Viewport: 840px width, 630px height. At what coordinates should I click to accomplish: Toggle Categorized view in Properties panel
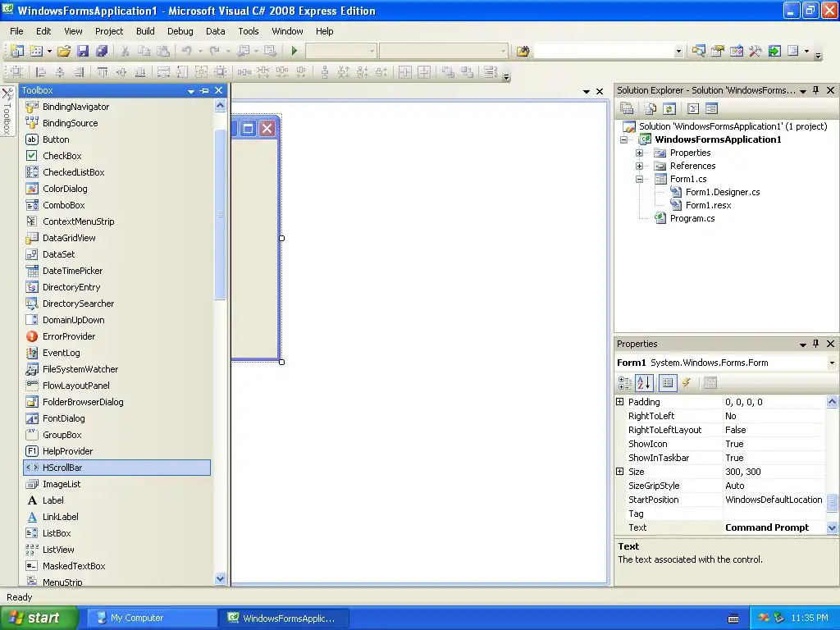(x=624, y=382)
